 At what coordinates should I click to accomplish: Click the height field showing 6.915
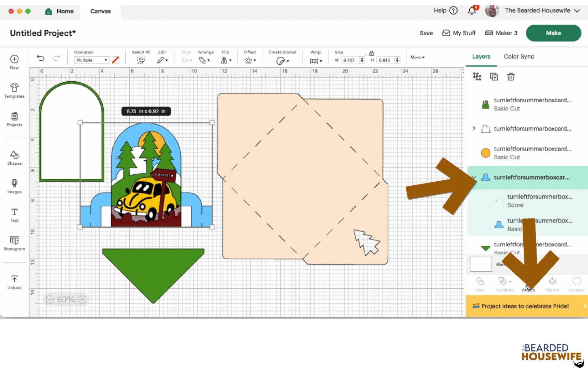[x=385, y=60]
